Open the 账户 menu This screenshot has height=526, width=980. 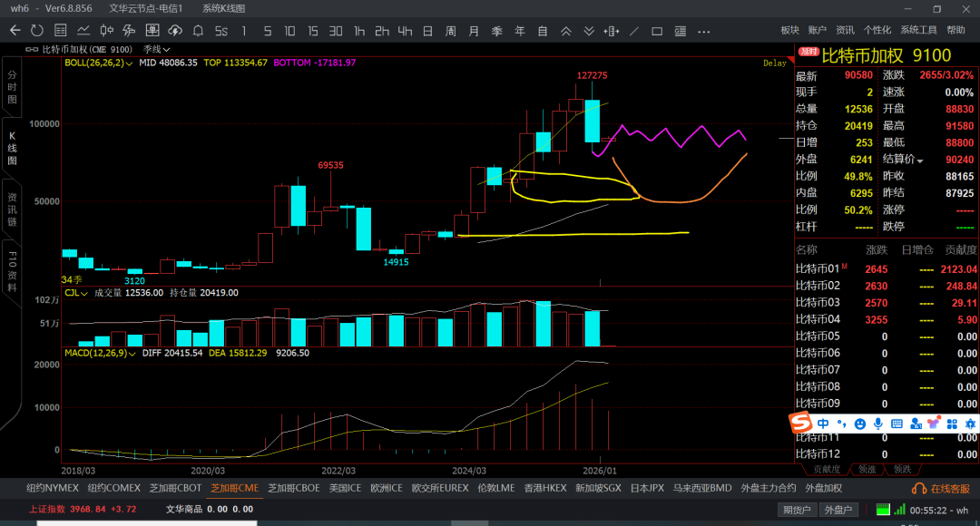click(817, 30)
